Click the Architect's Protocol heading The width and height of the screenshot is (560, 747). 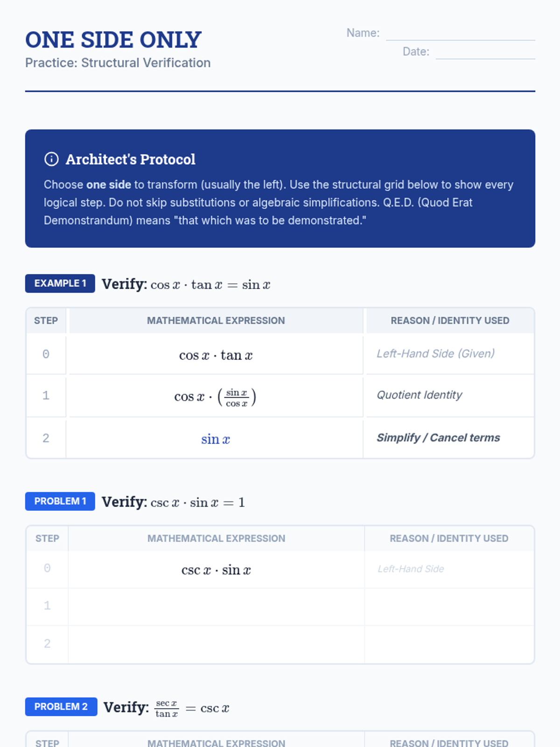(130, 160)
